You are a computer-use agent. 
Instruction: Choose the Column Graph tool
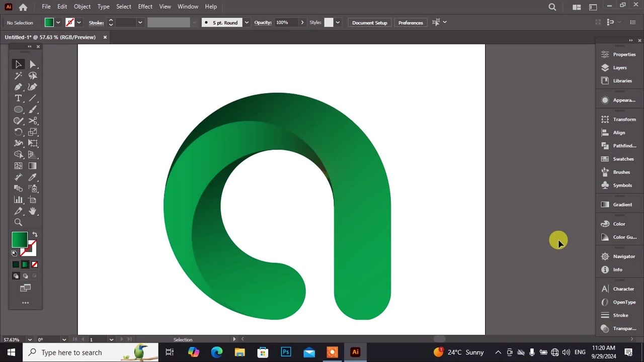(x=18, y=200)
